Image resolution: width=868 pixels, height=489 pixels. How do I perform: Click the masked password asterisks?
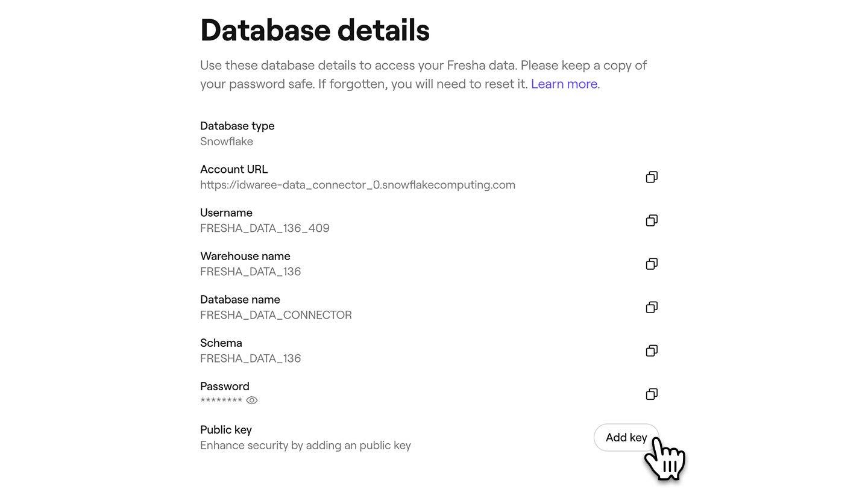[x=221, y=401]
